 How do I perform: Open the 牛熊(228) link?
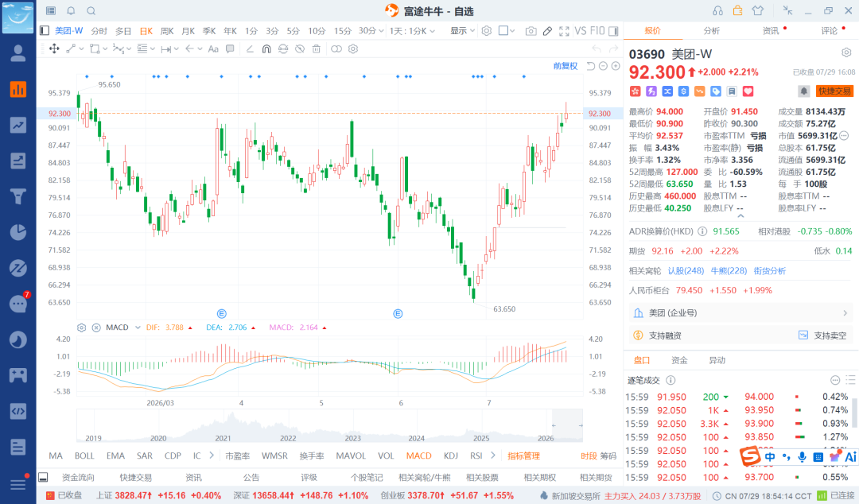[x=729, y=270]
